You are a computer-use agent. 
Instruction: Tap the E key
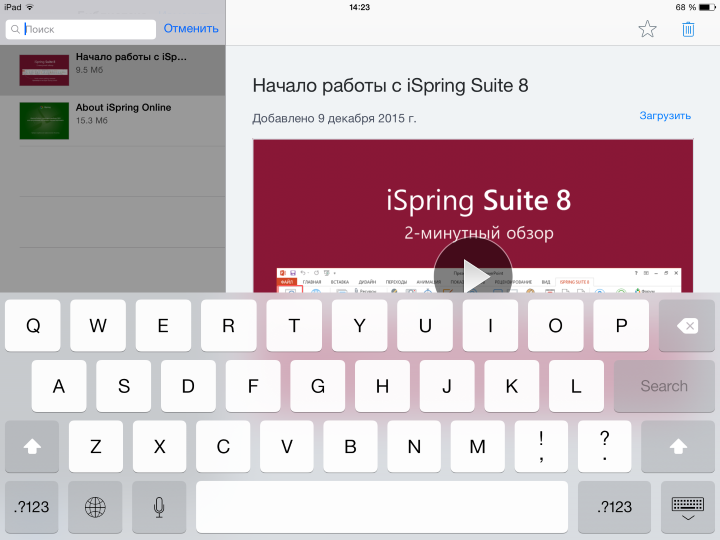click(x=163, y=326)
